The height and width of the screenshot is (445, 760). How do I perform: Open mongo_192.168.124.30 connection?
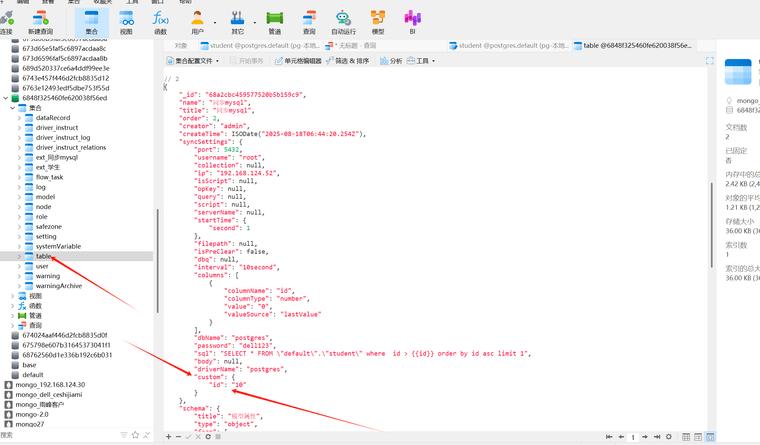pos(50,384)
